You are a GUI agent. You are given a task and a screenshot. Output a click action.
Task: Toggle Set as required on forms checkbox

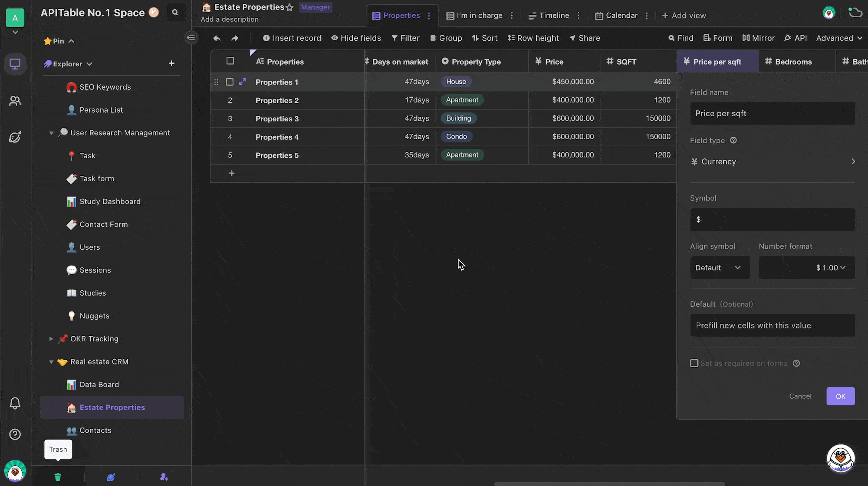694,363
